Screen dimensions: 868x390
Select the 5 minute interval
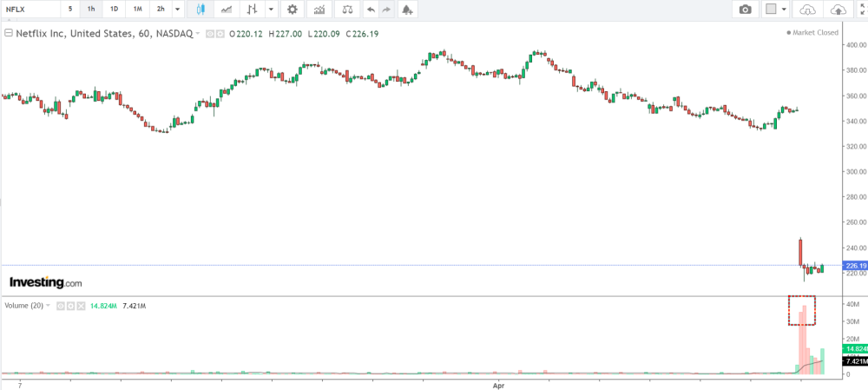coord(70,10)
